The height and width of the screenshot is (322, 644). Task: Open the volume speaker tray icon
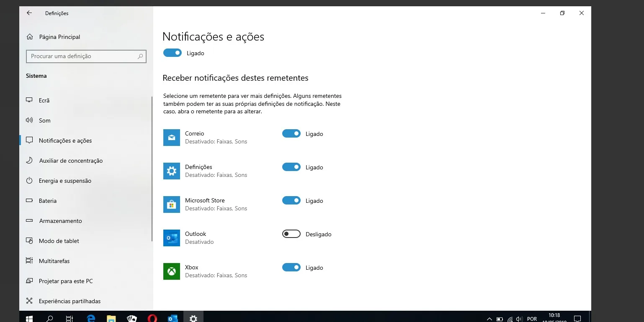click(x=520, y=319)
